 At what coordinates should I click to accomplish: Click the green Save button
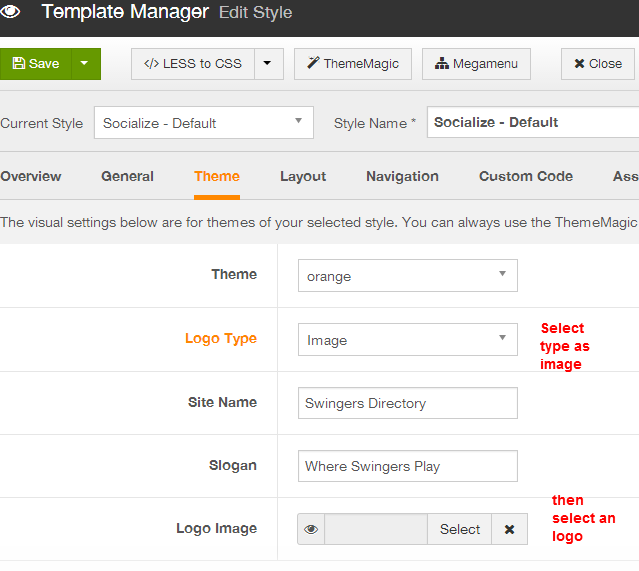click(36, 64)
